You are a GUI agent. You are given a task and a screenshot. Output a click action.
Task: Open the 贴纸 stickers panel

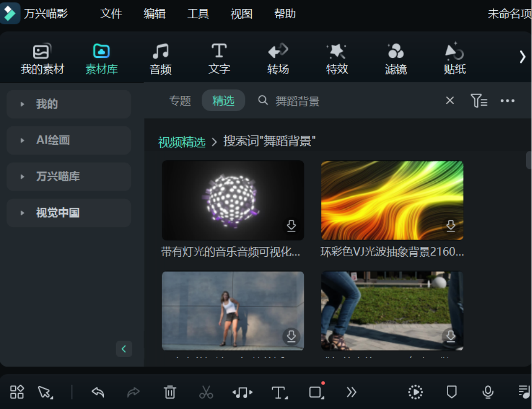(x=455, y=59)
